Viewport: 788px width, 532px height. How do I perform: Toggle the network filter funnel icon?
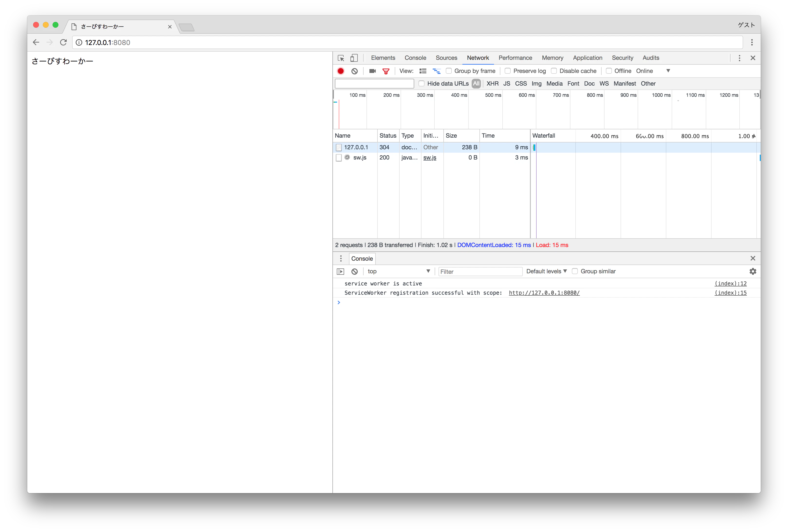pyautogui.click(x=386, y=71)
